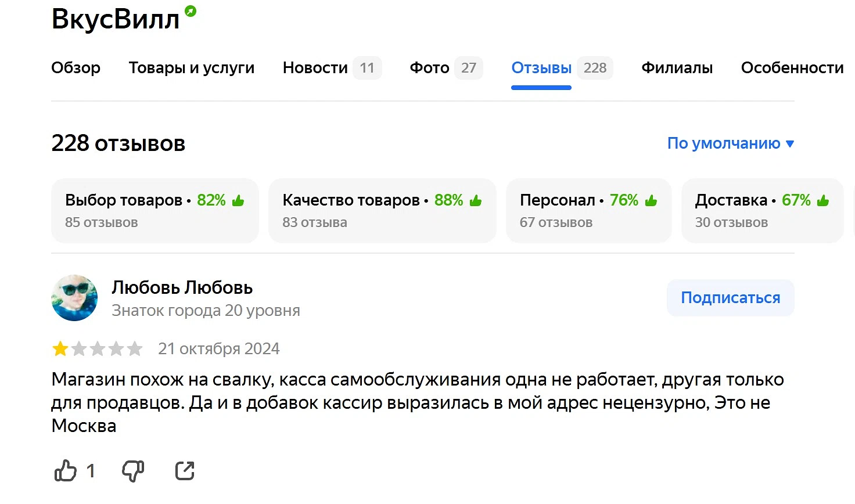Select the Отзывы tab

point(541,68)
